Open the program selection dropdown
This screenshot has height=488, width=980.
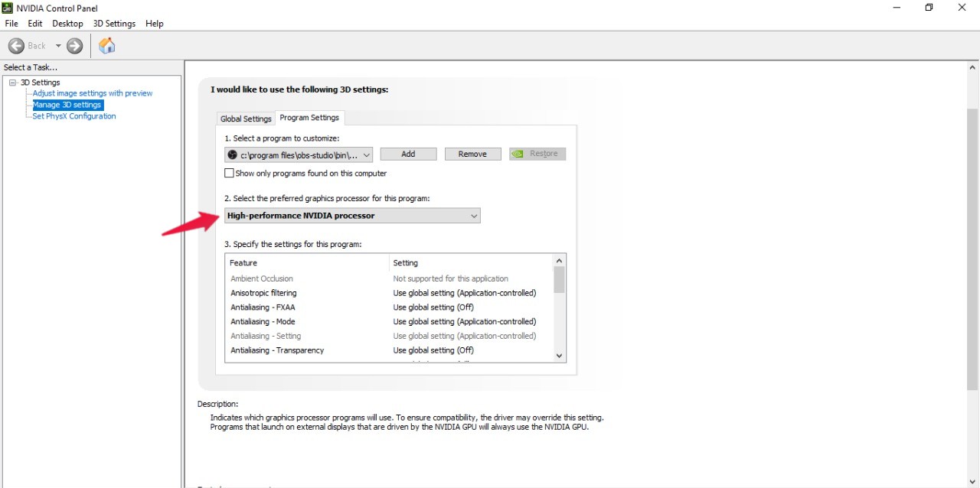pyautogui.click(x=299, y=155)
